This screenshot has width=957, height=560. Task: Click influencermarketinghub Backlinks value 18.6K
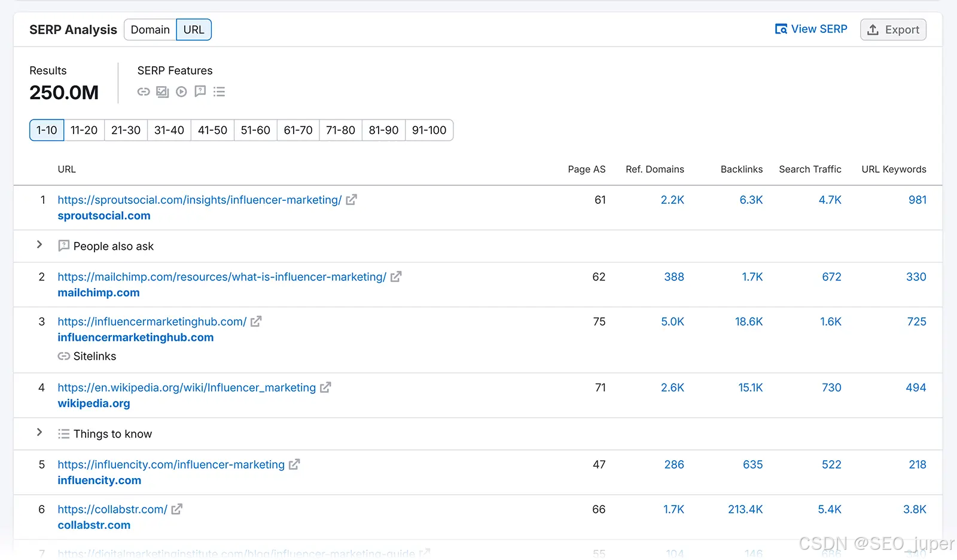749,322
